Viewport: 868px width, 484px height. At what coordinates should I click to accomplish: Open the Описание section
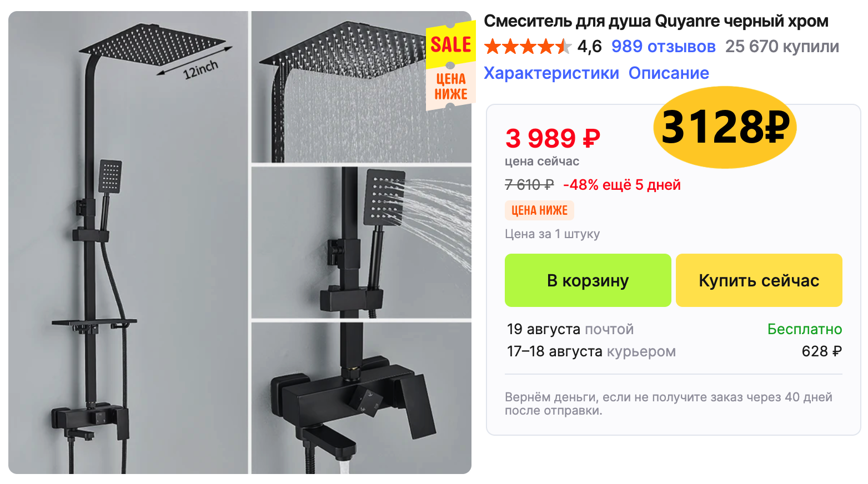click(x=669, y=73)
